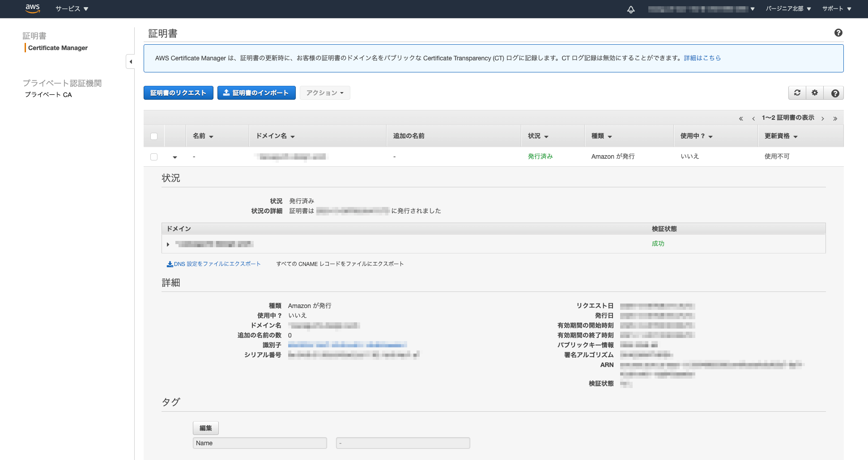Go to last page of certificates
Viewport: 868px width, 460px height.
(x=835, y=118)
